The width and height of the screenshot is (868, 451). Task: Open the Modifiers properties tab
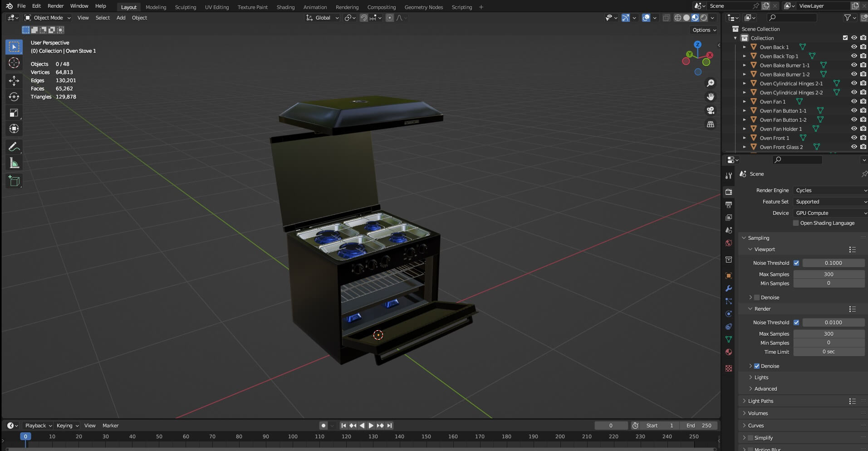[x=729, y=288]
